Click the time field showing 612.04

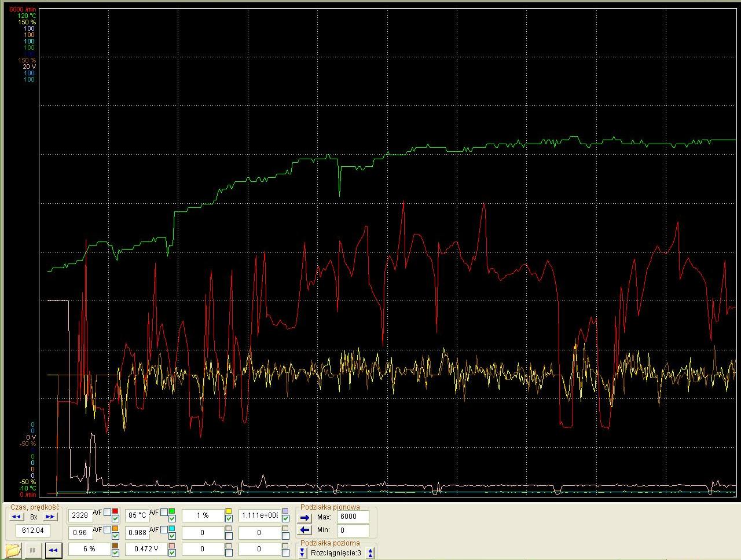coord(33,530)
